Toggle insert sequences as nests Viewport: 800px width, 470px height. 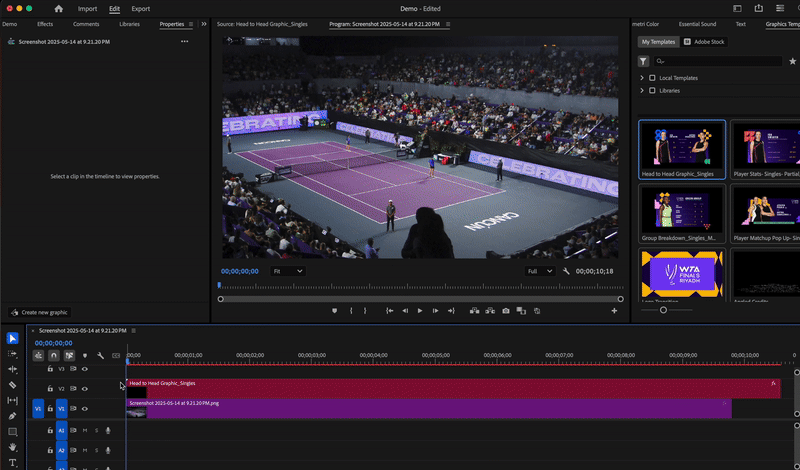point(38,355)
